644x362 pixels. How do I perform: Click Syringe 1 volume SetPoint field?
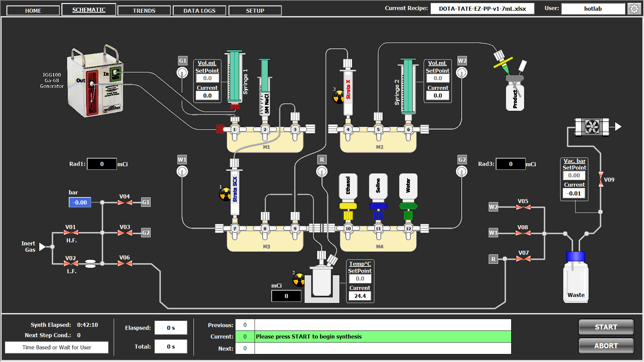[x=207, y=78]
